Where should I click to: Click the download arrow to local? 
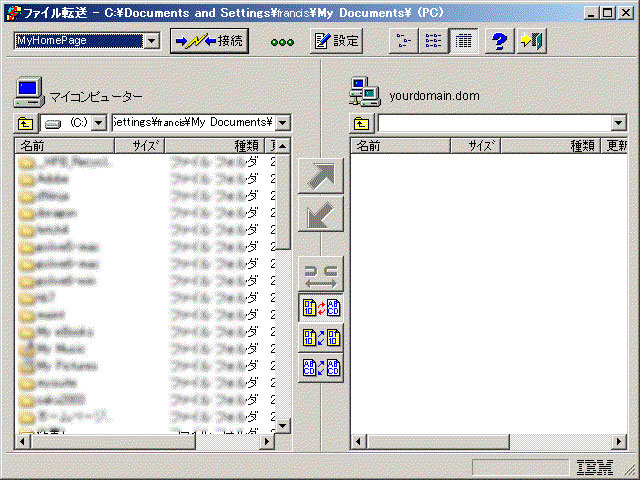[x=321, y=214]
